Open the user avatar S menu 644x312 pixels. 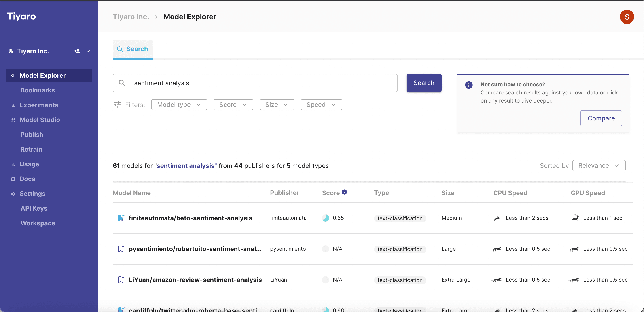(627, 17)
